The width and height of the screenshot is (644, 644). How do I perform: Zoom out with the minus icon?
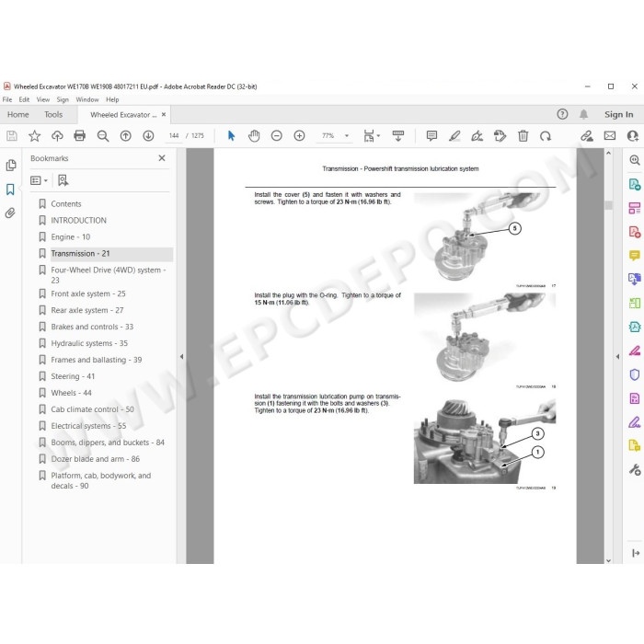[x=277, y=136]
